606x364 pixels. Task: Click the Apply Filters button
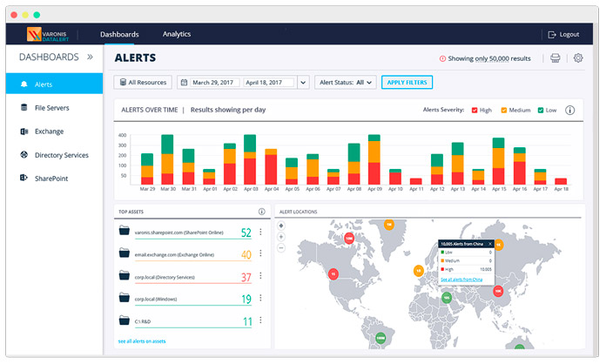click(407, 82)
